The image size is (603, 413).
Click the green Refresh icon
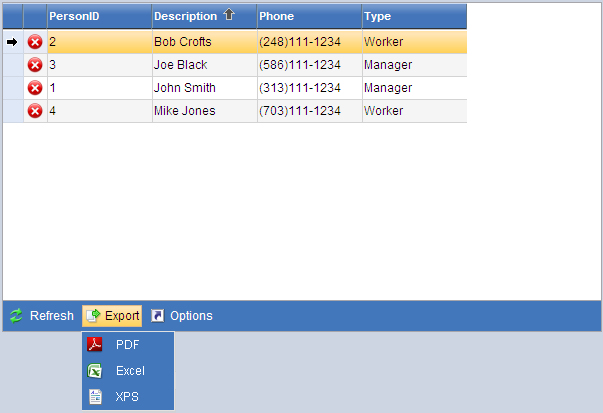pos(16,316)
